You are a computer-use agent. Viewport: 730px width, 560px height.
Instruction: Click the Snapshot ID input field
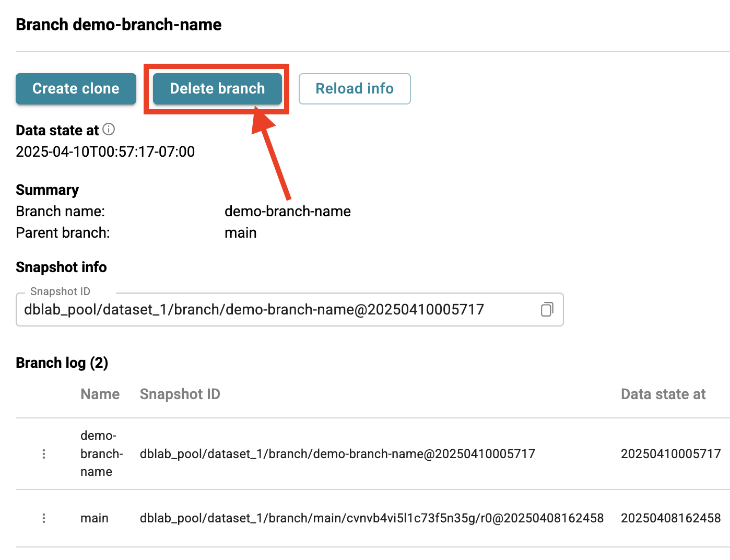pos(290,309)
